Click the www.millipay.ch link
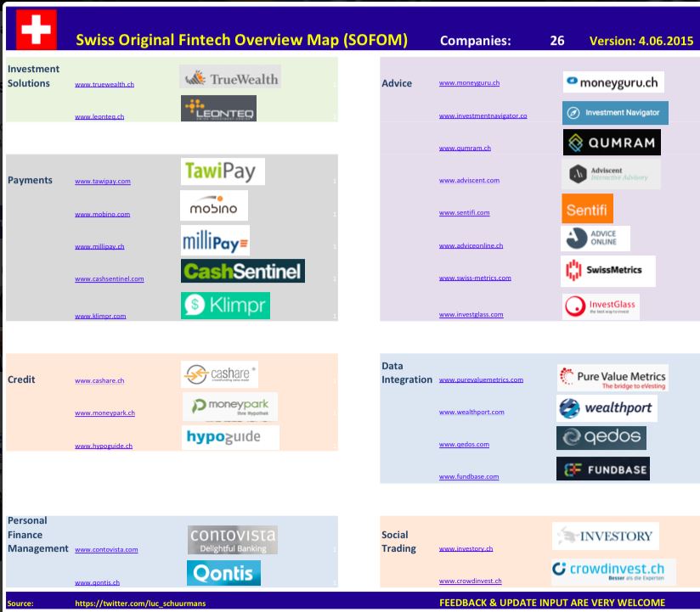The height and width of the screenshot is (612, 700). coord(99,246)
